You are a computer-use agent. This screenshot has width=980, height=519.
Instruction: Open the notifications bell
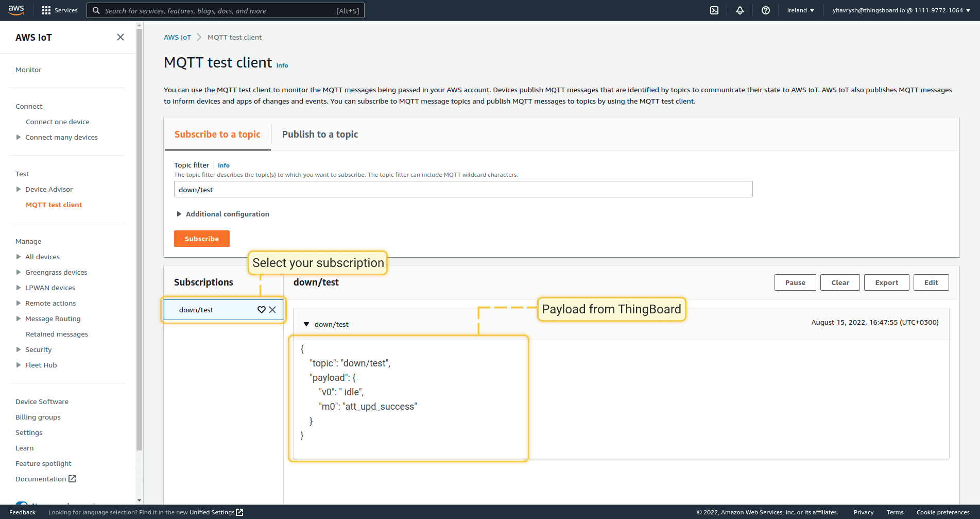(740, 10)
